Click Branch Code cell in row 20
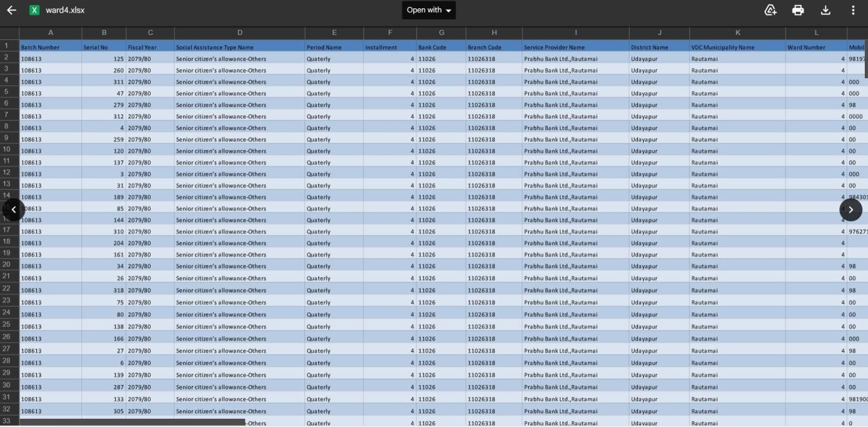Viewport: 868px width, 427px height. [x=494, y=266]
